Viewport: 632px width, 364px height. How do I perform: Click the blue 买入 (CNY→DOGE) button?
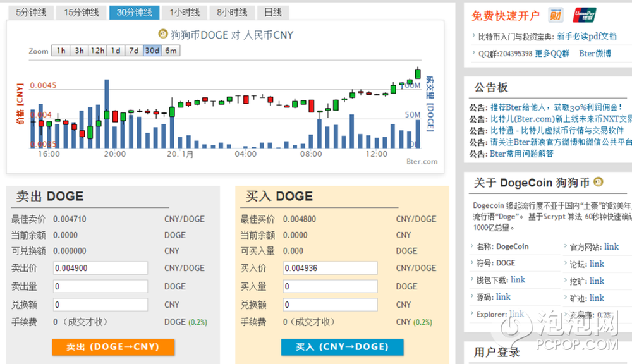point(342,347)
